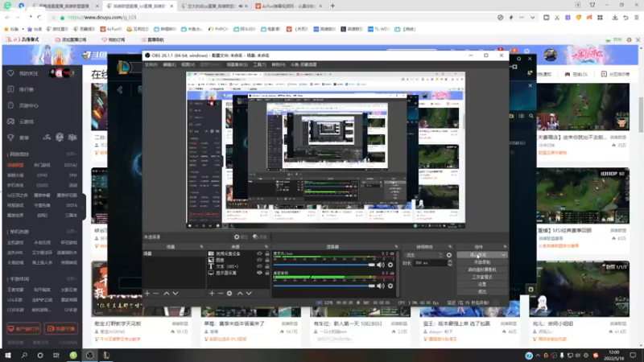Pop out OBS scenes dock
The height and width of the screenshot is (362, 644).
point(201,247)
